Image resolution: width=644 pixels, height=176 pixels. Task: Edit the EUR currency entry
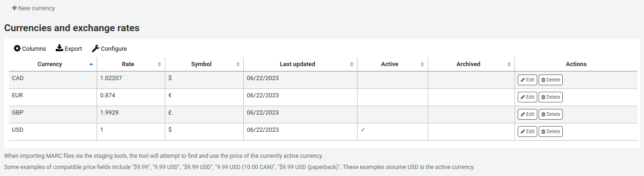pyautogui.click(x=527, y=97)
